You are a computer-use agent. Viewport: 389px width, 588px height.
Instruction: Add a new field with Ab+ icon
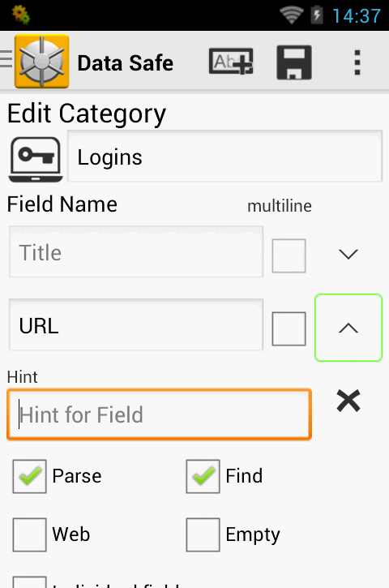point(231,62)
